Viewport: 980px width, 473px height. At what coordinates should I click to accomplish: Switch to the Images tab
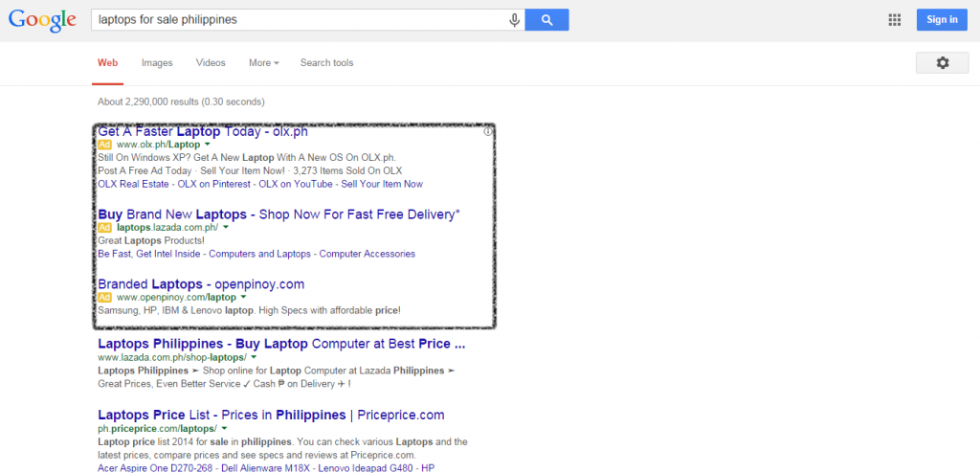tap(157, 62)
